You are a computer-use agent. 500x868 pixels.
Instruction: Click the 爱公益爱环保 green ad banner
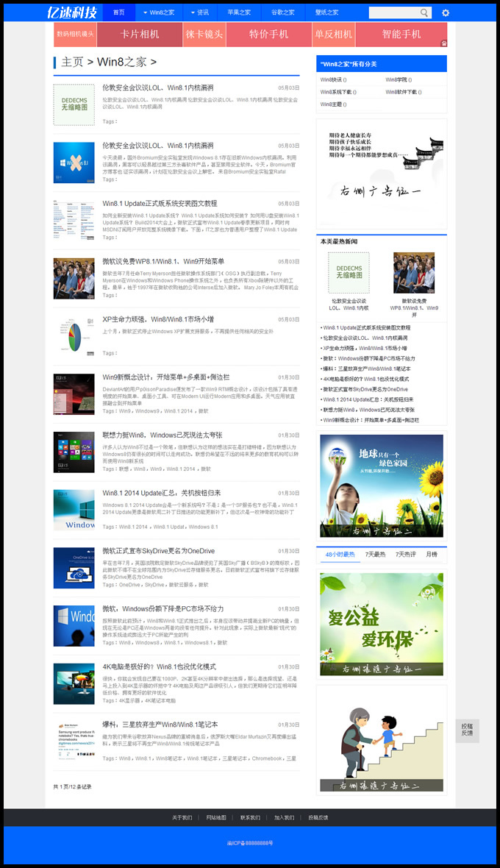click(x=382, y=624)
